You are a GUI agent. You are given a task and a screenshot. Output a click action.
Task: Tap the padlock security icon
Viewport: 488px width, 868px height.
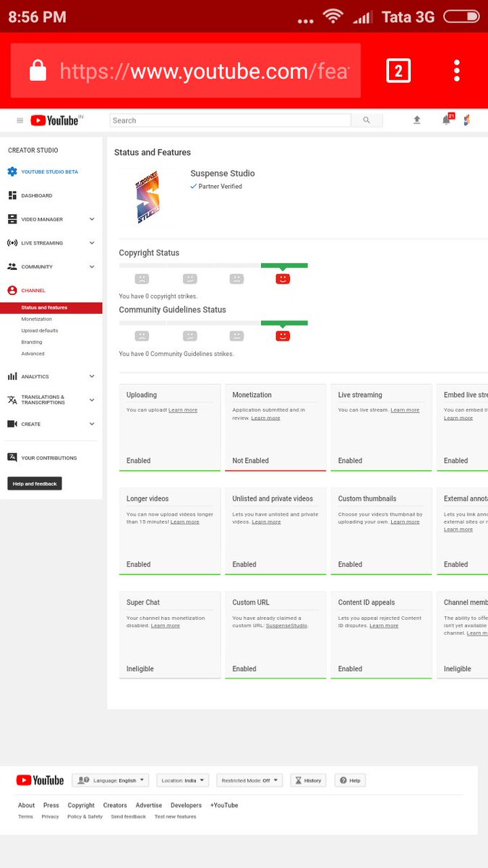(38, 70)
